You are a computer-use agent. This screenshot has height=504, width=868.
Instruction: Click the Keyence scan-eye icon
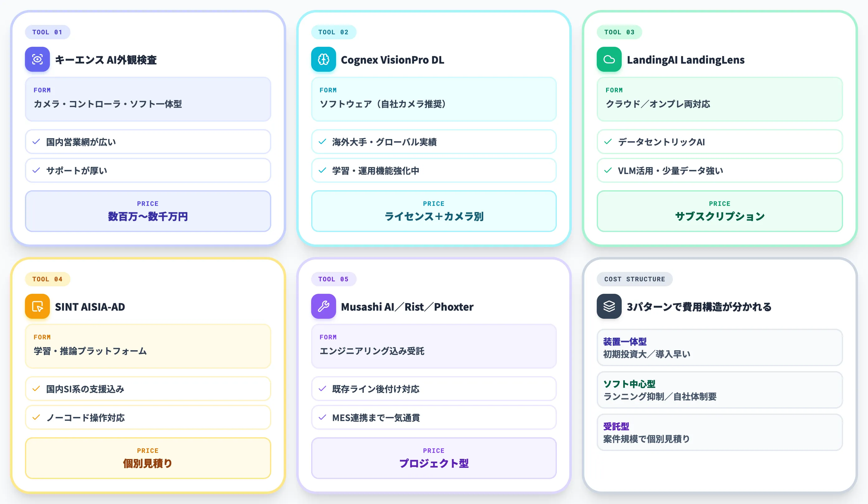coord(37,59)
